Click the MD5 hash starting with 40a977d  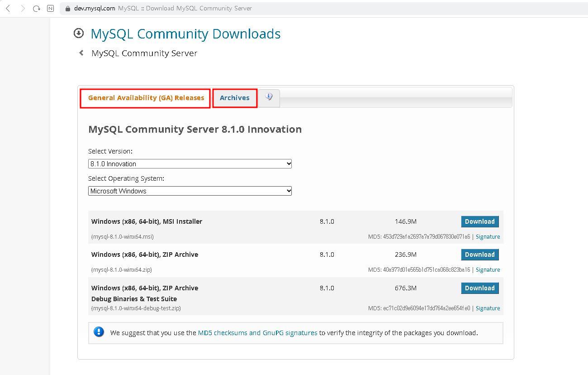(427, 269)
